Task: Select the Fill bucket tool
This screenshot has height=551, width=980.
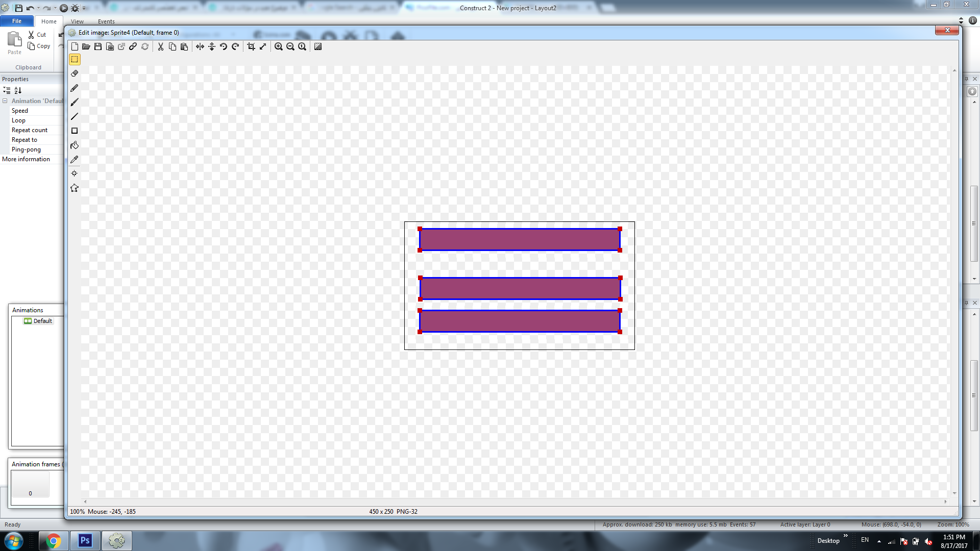Action: tap(75, 145)
